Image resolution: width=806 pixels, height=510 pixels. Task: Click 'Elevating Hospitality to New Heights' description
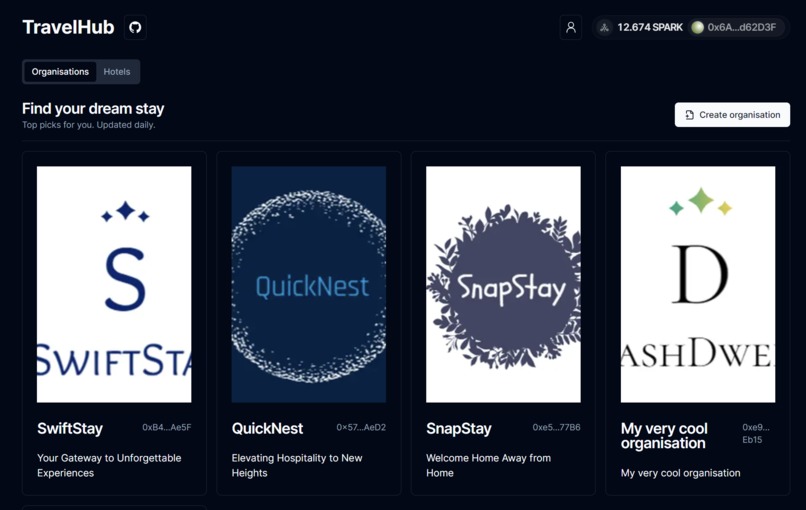pyautogui.click(x=297, y=465)
